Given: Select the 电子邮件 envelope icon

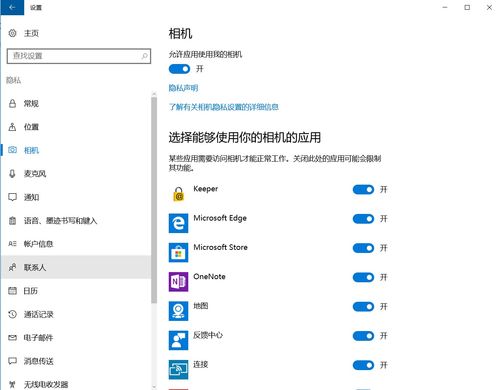Looking at the screenshot, I should (x=12, y=338).
